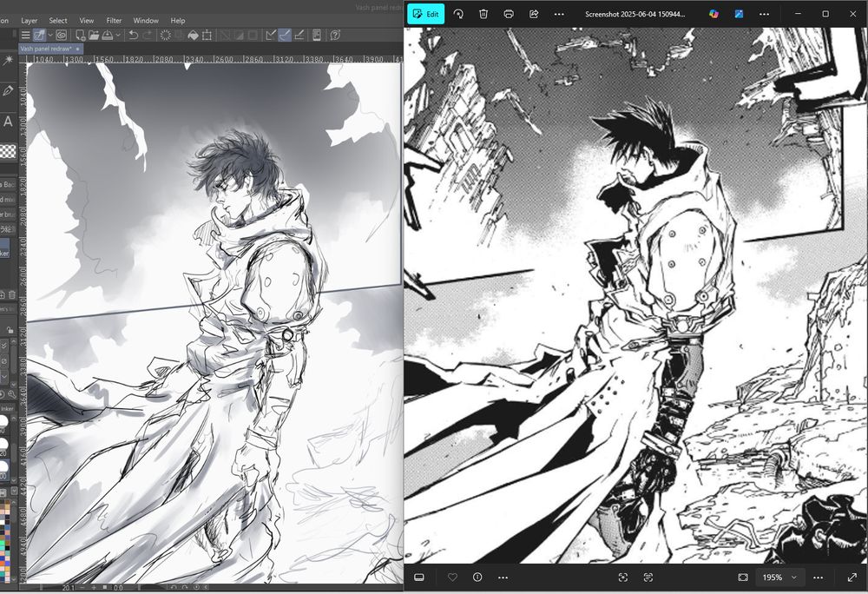The image size is (868, 594).
Task: Click the 20.1 zoom value in status bar
Action: [68, 587]
